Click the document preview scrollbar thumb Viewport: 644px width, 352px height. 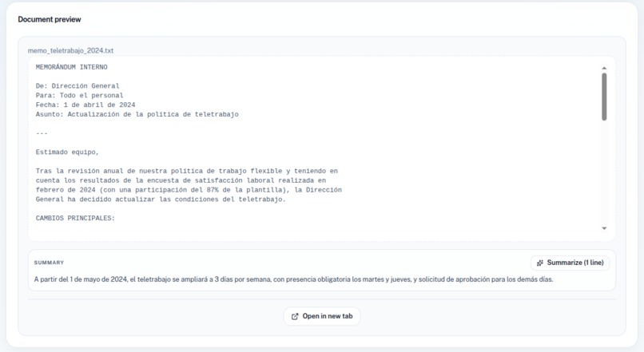(604, 97)
